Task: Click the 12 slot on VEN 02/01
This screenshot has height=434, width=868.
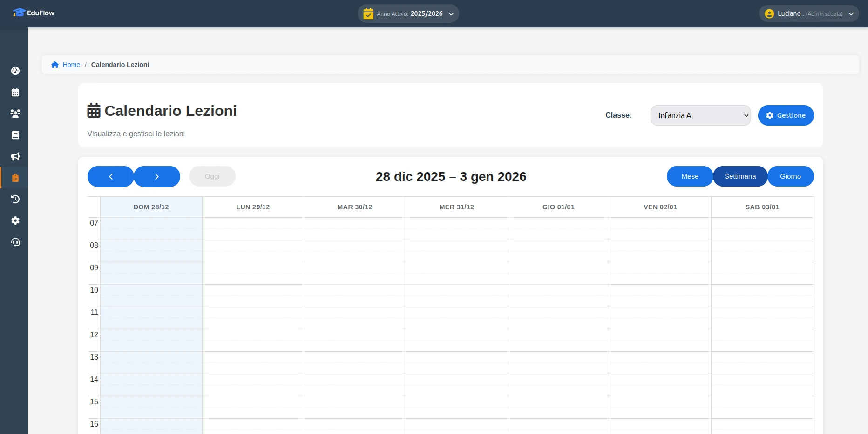Action: click(660, 335)
